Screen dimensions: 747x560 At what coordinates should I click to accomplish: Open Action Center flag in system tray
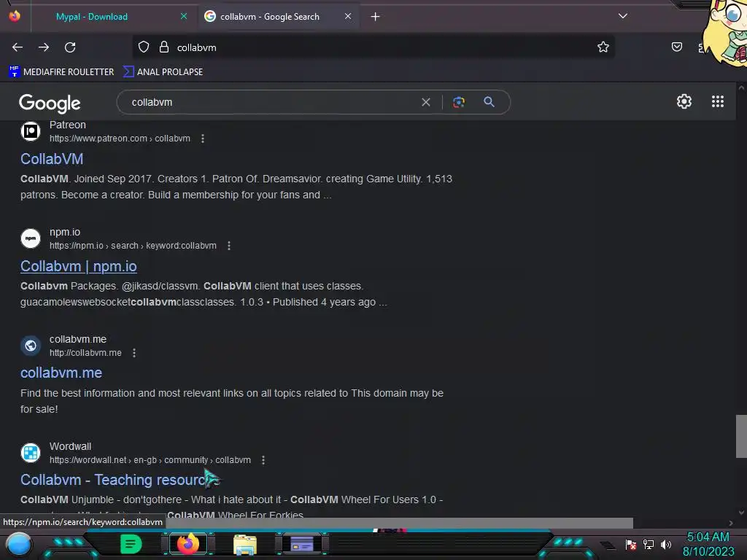point(631,544)
